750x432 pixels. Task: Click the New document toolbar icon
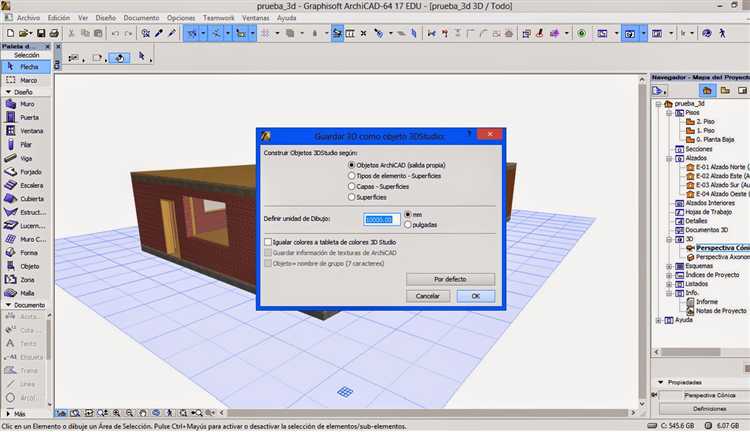pyautogui.click(x=10, y=33)
